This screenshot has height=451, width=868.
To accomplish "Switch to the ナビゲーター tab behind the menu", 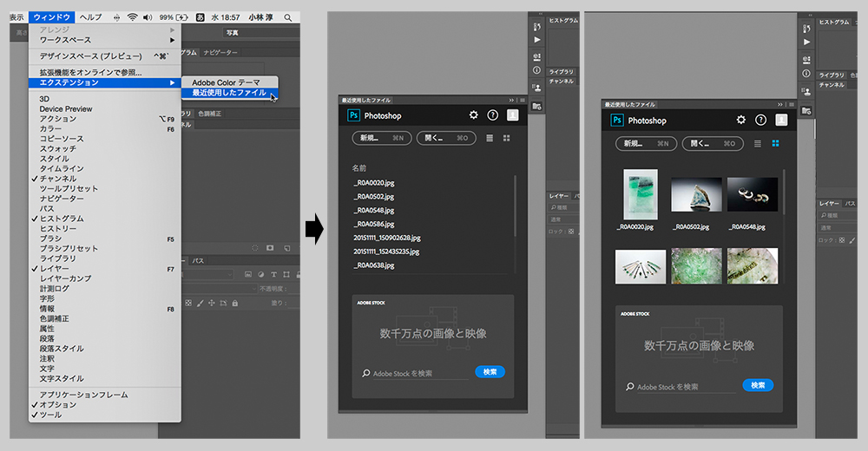I will (x=220, y=53).
